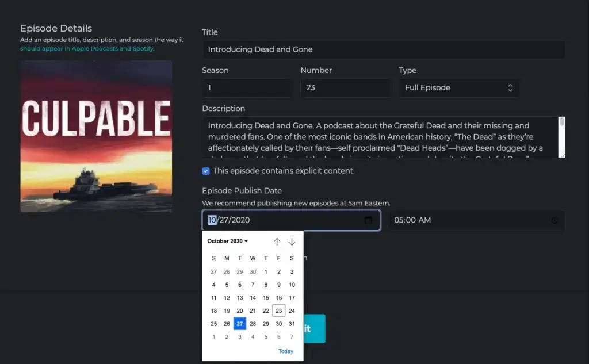Screen dimensions: 589x364
Task: Select October 15 in the calendar
Action: pos(266,297)
